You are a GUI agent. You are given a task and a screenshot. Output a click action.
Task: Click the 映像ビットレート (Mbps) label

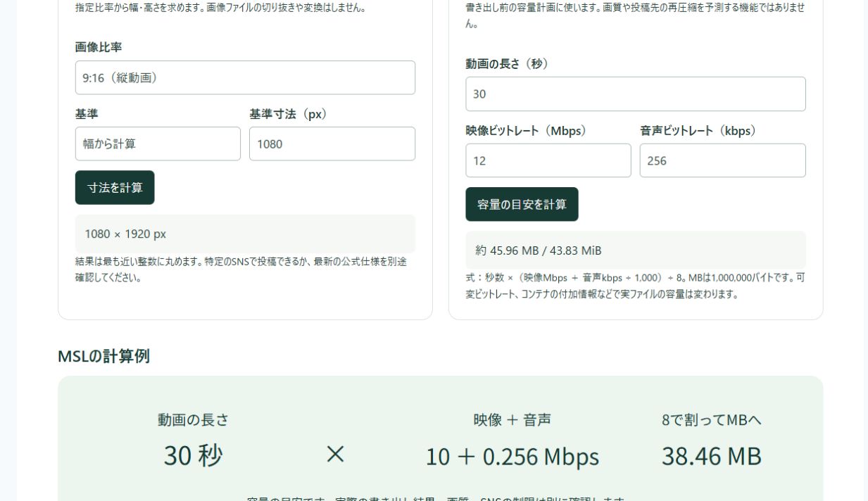526,131
